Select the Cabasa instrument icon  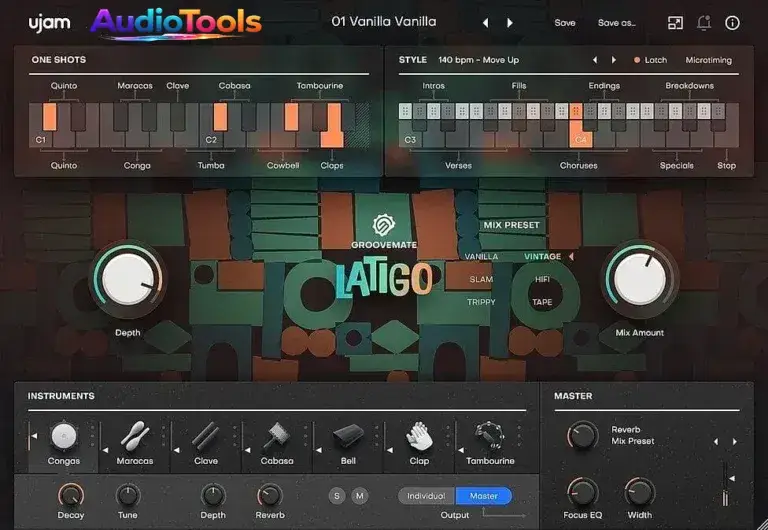(x=277, y=436)
